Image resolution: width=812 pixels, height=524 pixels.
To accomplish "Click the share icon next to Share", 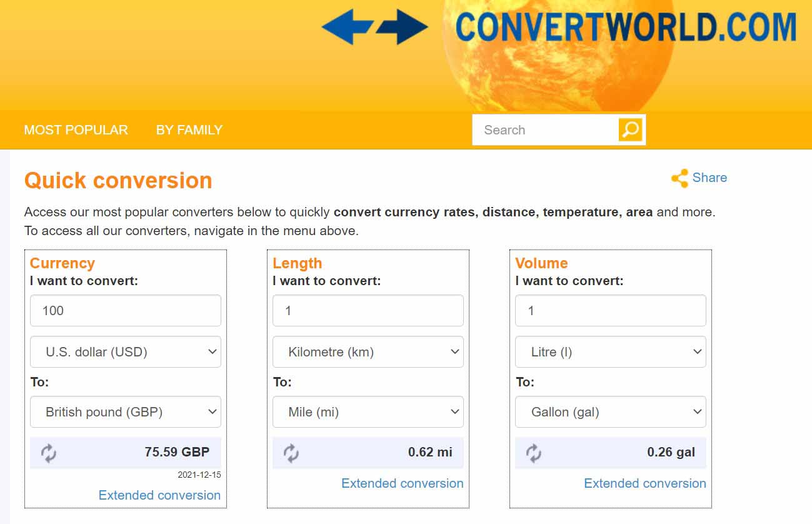I will tap(679, 178).
